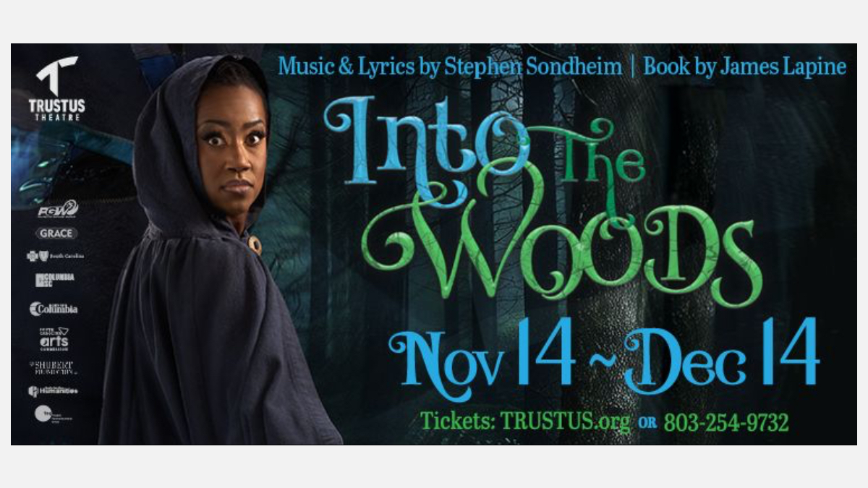Screen dimensions: 868x488
Task: Click the FGW sponsor logo
Action: click(58, 210)
